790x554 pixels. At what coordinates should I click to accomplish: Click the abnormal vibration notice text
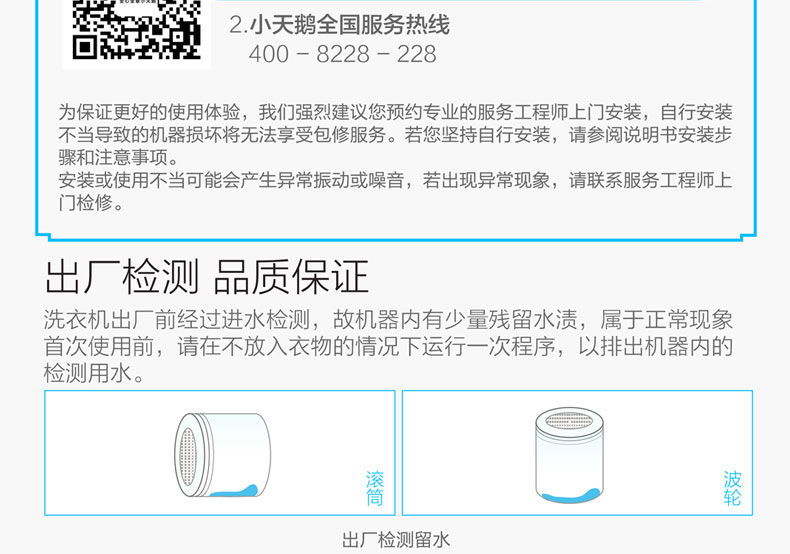tap(395, 191)
